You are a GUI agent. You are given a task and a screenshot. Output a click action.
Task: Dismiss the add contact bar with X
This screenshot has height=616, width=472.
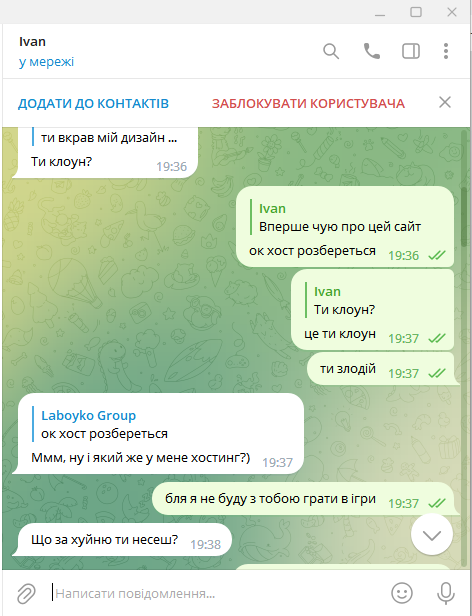(x=445, y=103)
